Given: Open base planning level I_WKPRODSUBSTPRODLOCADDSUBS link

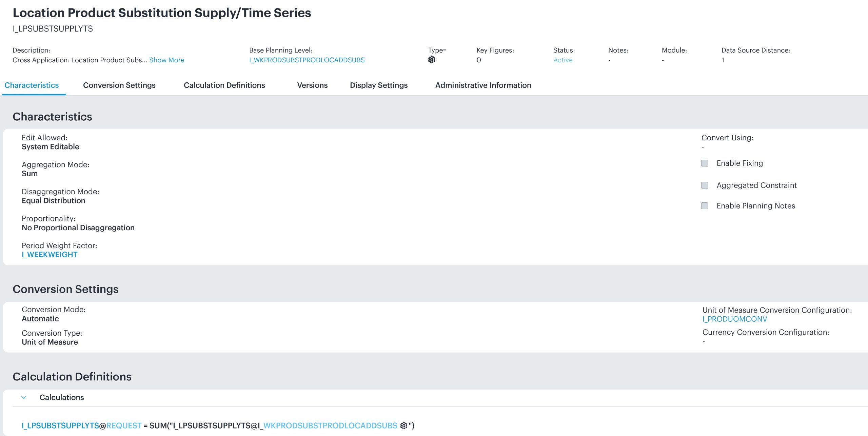Looking at the screenshot, I should pos(307,60).
